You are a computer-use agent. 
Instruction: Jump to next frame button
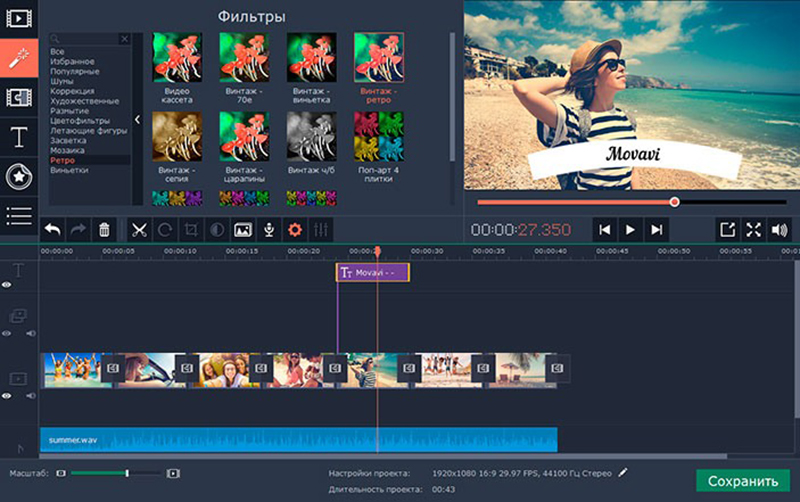tap(657, 230)
